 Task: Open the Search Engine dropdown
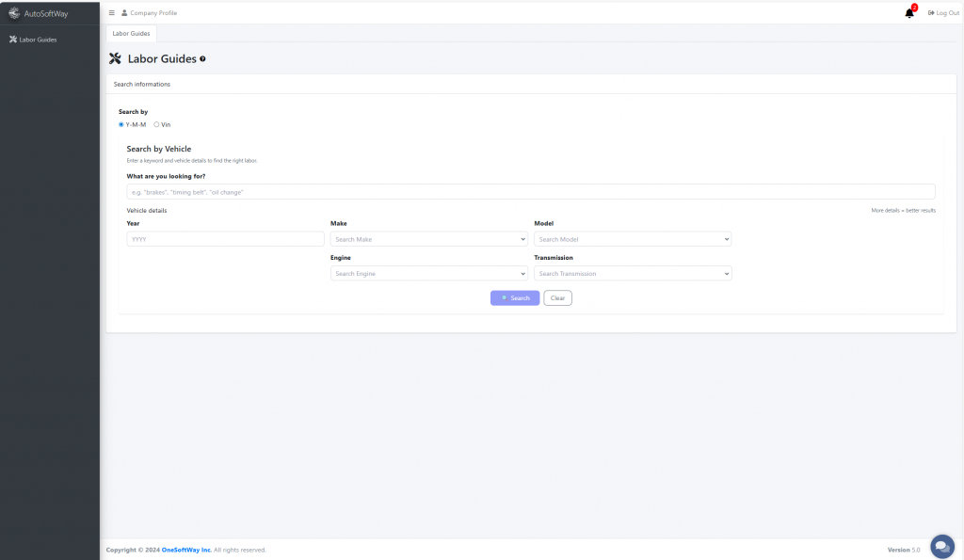(429, 274)
